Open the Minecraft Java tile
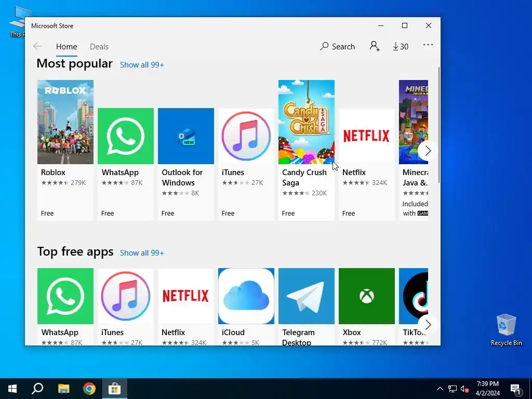 pos(413,150)
